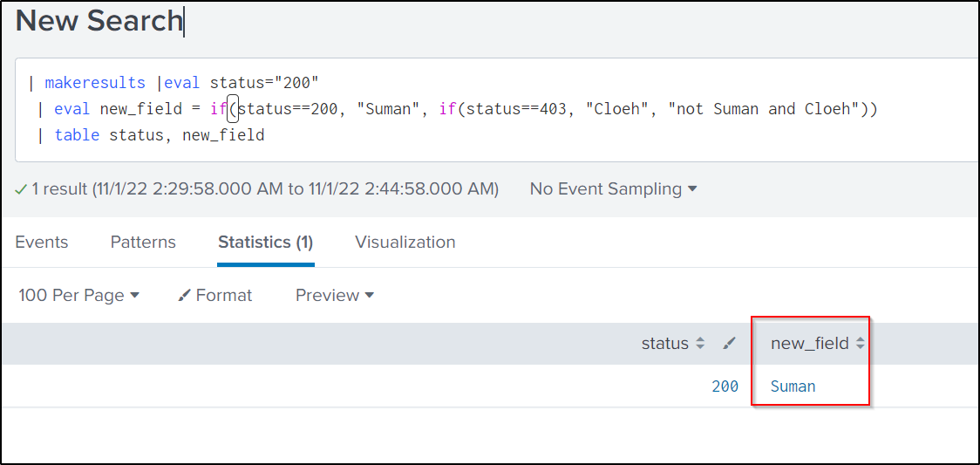Click the table command in the query
980x465 pixels.
77,135
